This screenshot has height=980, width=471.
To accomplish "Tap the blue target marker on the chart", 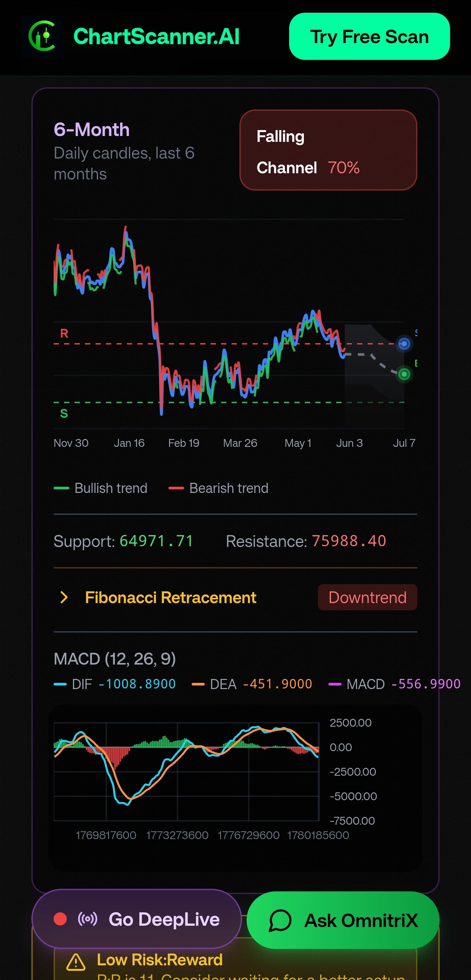I will [x=404, y=344].
